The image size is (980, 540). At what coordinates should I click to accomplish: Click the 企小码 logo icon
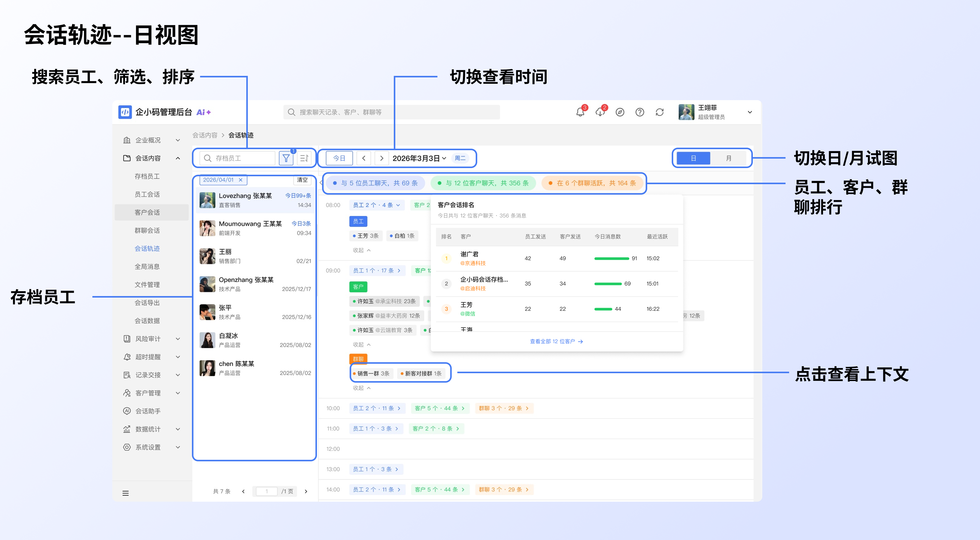click(x=125, y=112)
